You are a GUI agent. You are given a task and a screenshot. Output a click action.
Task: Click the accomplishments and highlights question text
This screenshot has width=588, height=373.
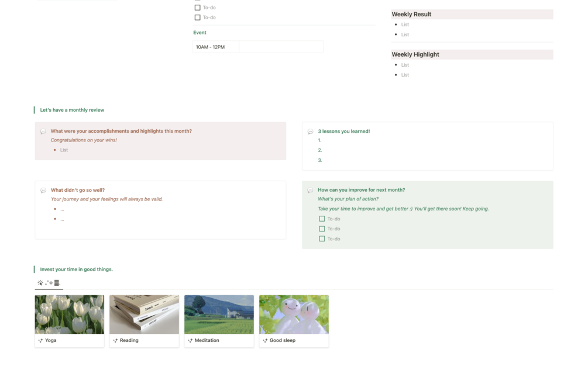click(121, 131)
